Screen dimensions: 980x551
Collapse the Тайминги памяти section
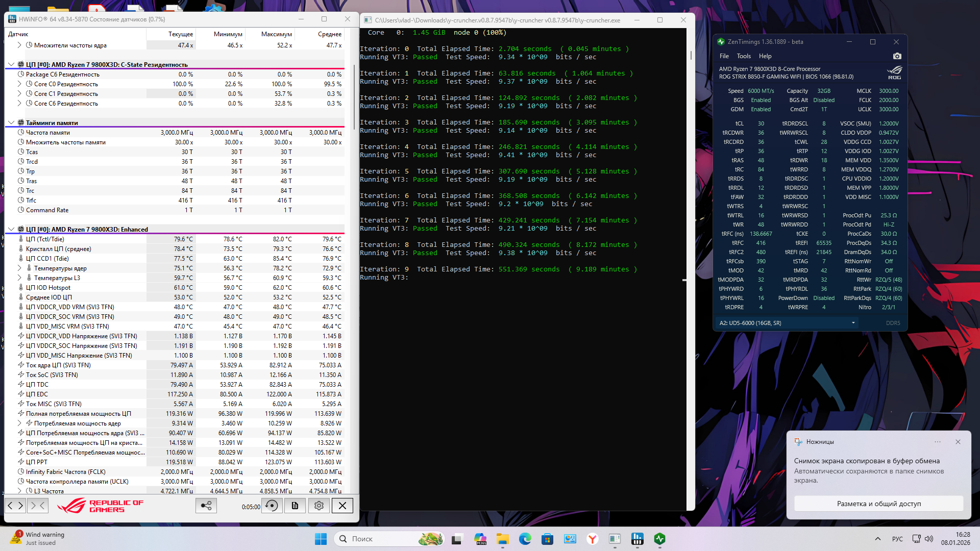(11, 123)
